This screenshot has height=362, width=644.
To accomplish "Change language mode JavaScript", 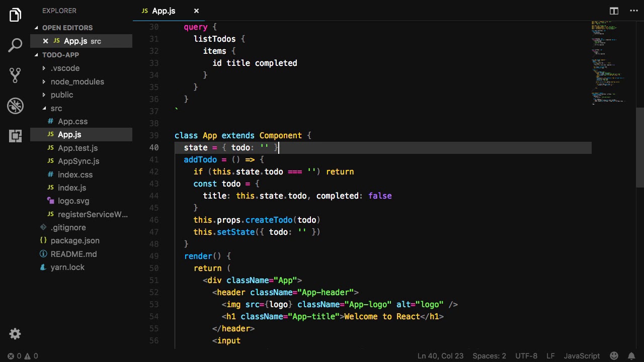I will click(582, 356).
